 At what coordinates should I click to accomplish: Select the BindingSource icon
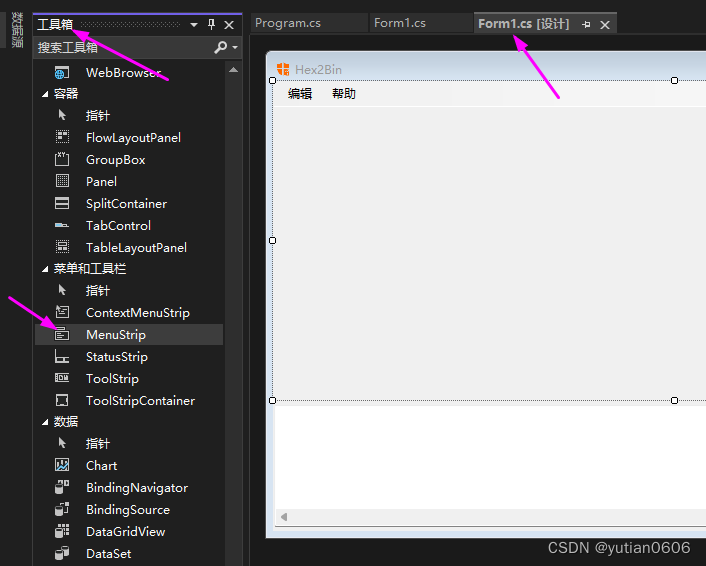pos(62,509)
